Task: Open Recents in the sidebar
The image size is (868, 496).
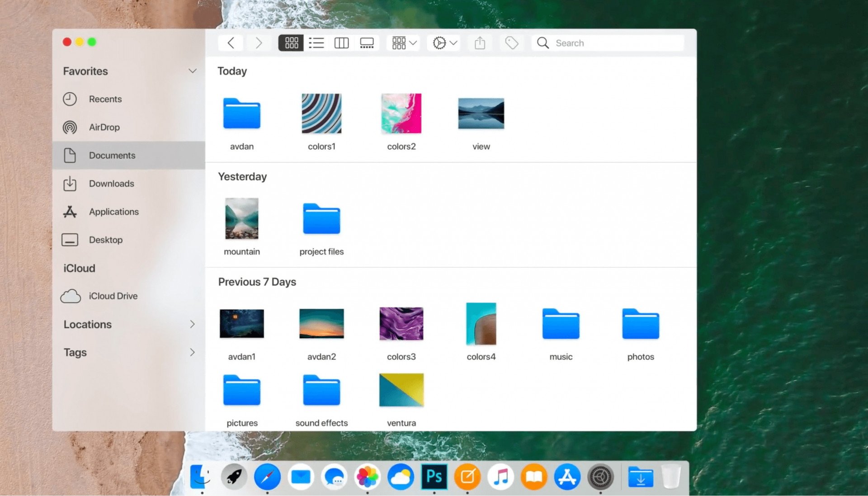Action: click(129, 99)
